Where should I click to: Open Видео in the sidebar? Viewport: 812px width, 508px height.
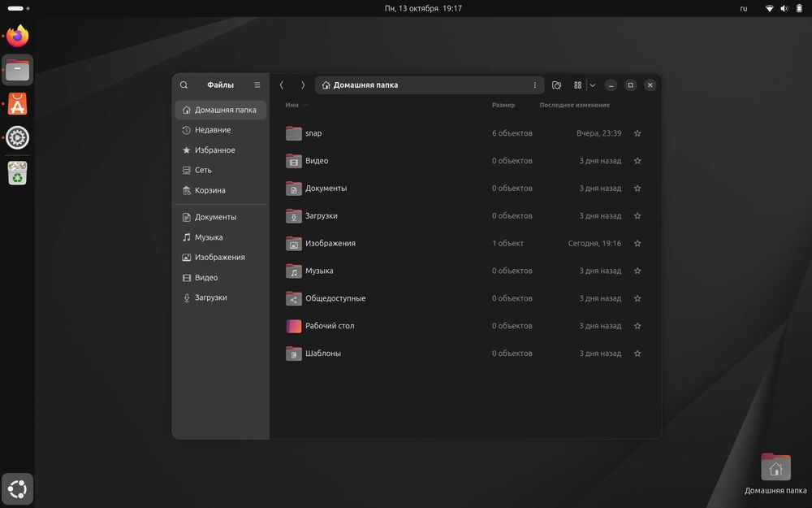click(x=221, y=277)
